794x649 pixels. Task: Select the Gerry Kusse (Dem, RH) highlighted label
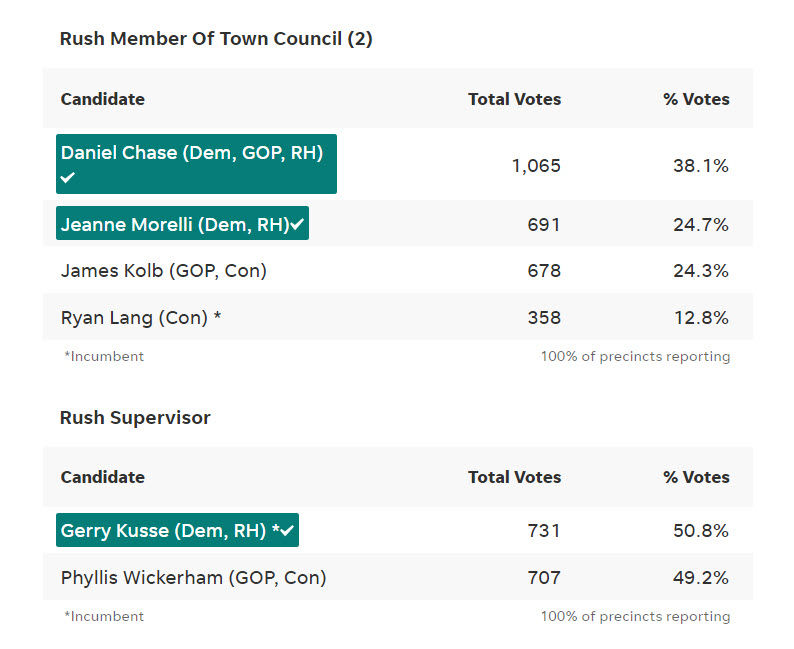click(x=177, y=530)
